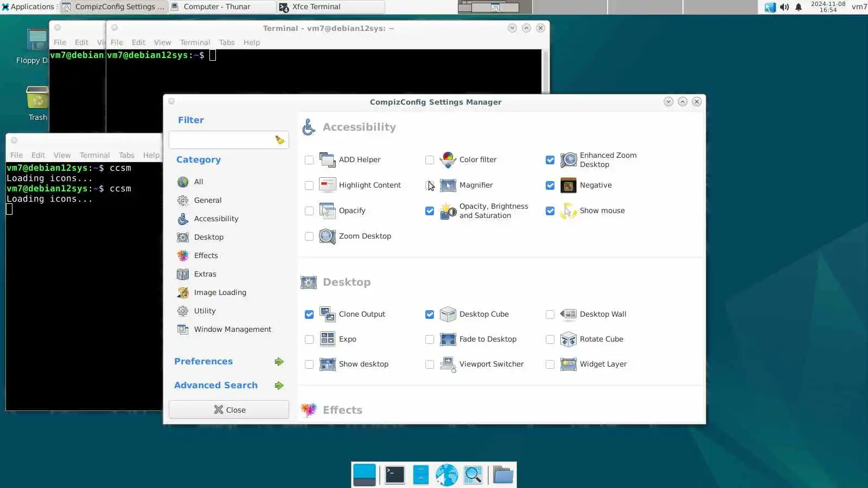Click the ADD Helper plugin icon
The image size is (868, 488).
point(328,160)
